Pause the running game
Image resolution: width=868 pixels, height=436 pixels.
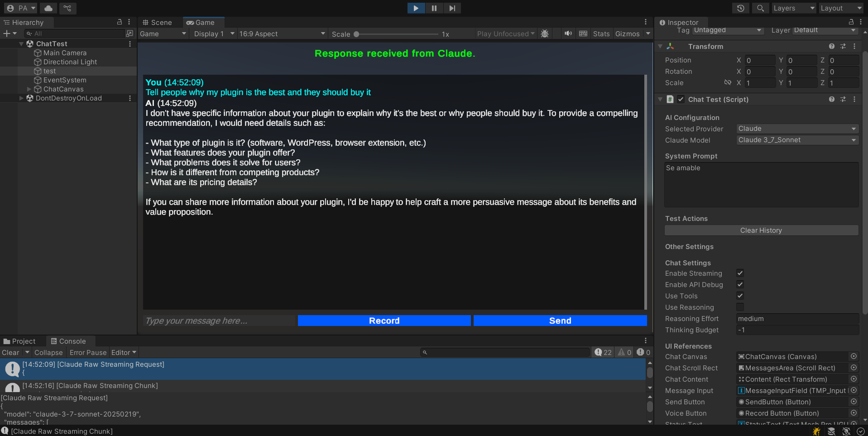click(434, 8)
